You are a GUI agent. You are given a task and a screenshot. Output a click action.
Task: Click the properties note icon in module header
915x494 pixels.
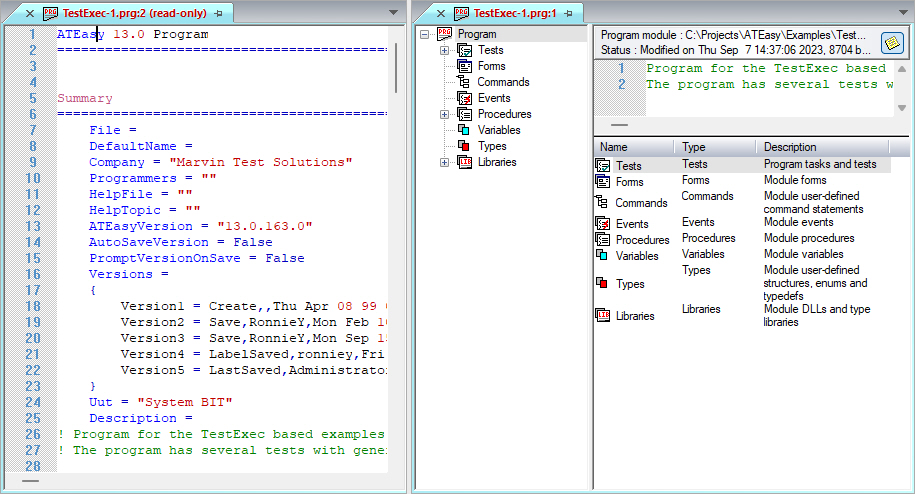point(892,42)
